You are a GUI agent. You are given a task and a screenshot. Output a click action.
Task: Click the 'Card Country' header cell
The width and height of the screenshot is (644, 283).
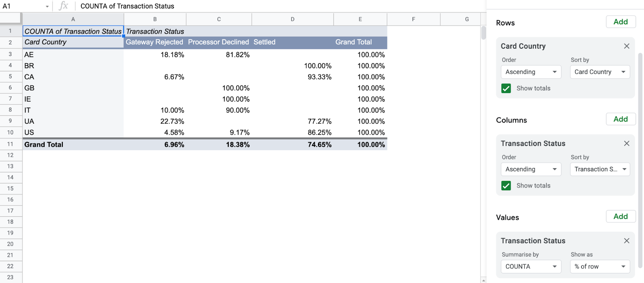[x=73, y=42]
